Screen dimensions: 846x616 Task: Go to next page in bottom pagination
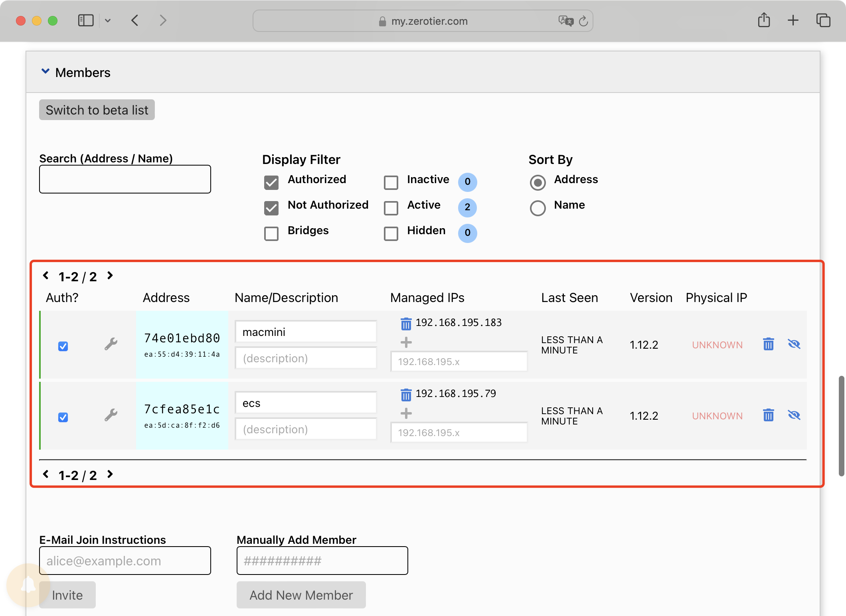pos(110,474)
